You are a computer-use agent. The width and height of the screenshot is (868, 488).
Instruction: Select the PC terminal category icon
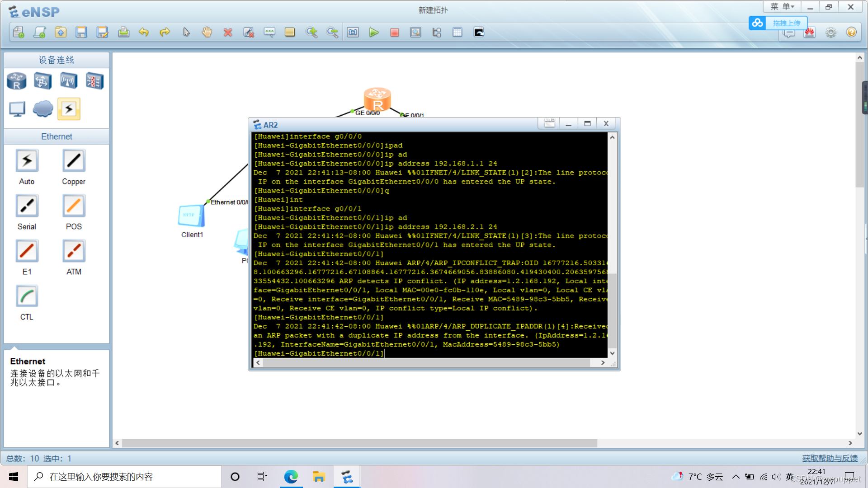[17, 109]
